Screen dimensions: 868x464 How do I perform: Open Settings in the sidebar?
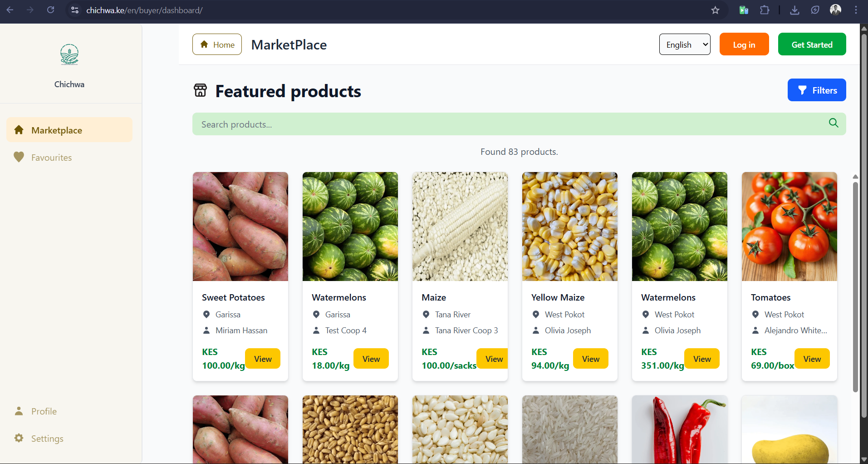[47, 439]
